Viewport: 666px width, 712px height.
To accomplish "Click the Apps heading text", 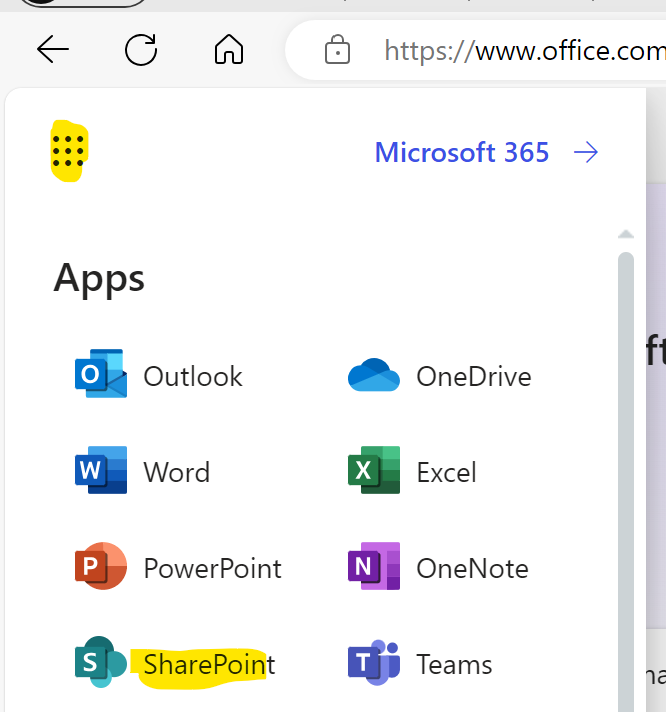I will click(x=99, y=278).
